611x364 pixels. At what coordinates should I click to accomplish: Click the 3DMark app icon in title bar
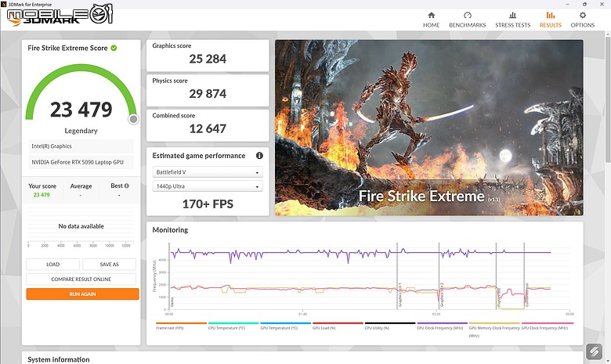3,4
